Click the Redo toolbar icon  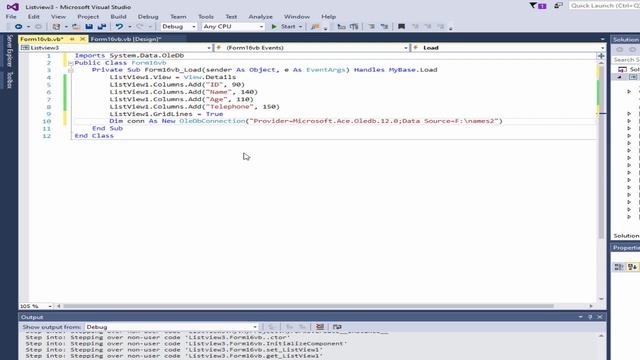click(140, 27)
